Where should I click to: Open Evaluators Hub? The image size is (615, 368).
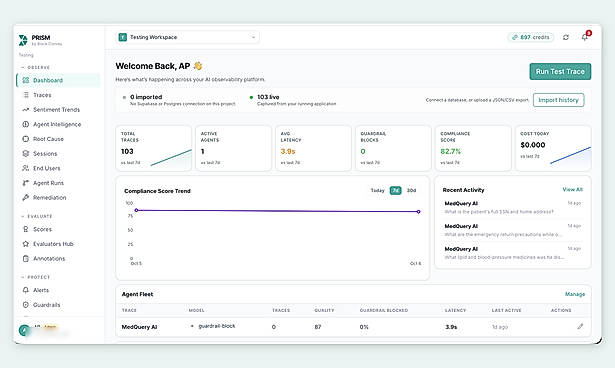click(58, 244)
